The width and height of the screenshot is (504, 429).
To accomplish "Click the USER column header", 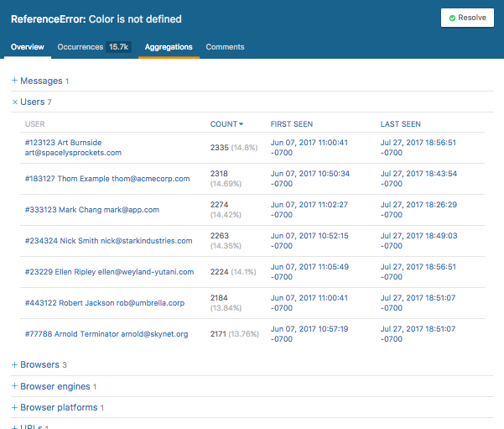I will pos(34,124).
